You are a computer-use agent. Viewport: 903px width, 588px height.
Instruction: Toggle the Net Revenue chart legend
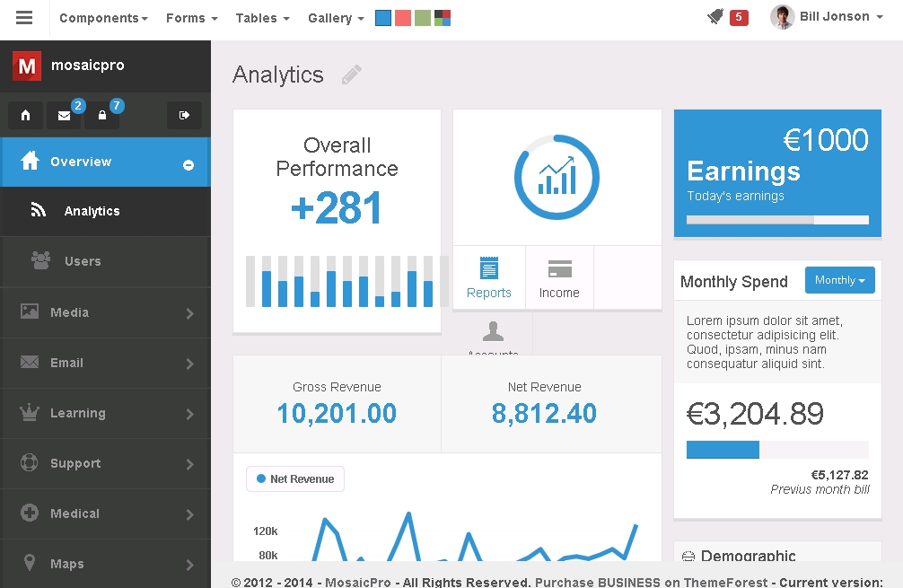pos(294,479)
